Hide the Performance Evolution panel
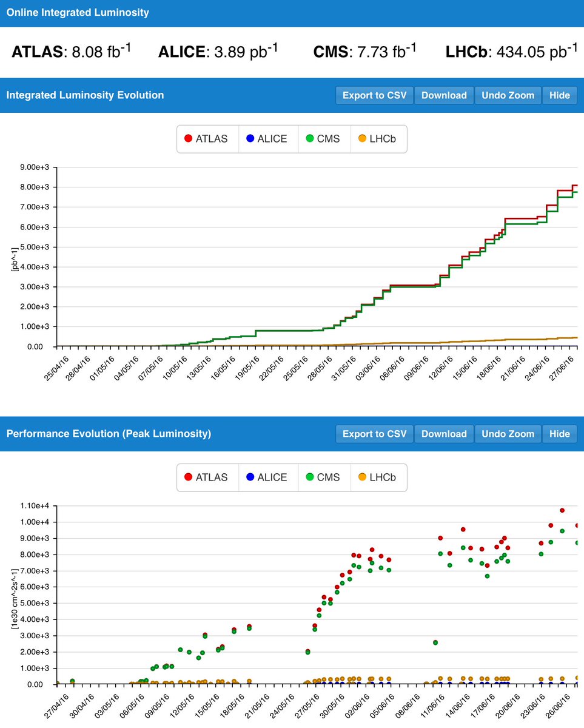The width and height of the screenshot is (584, 728). coord(559,434)
